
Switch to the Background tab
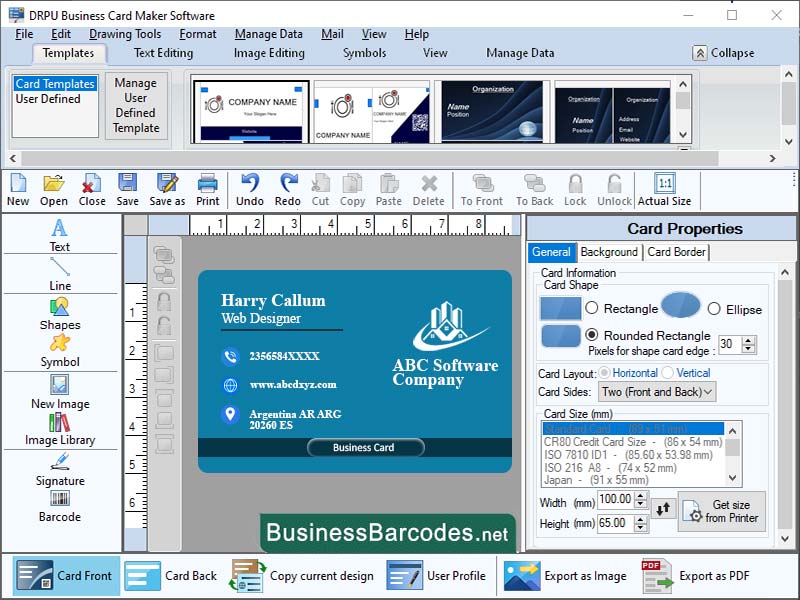[x=609, y=252]
